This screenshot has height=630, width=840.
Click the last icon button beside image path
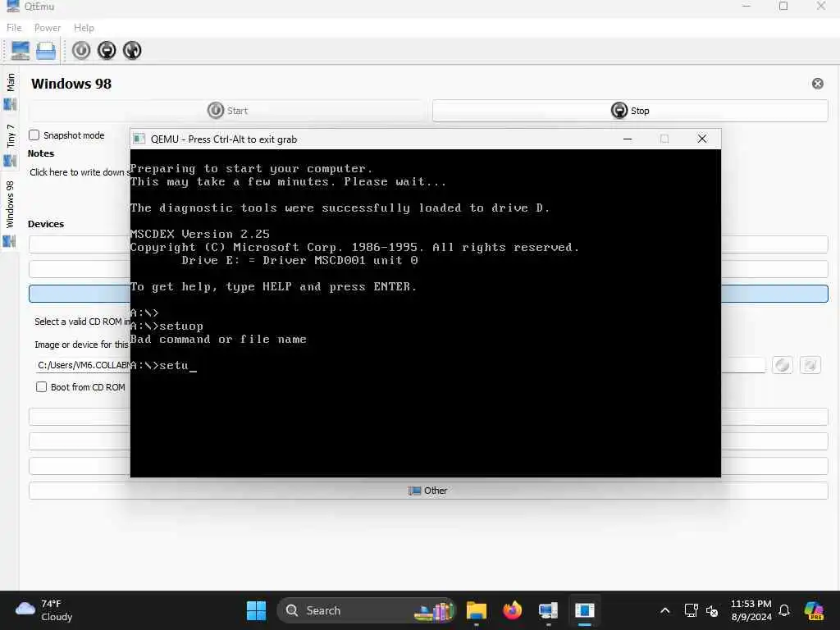pos(810,365)
